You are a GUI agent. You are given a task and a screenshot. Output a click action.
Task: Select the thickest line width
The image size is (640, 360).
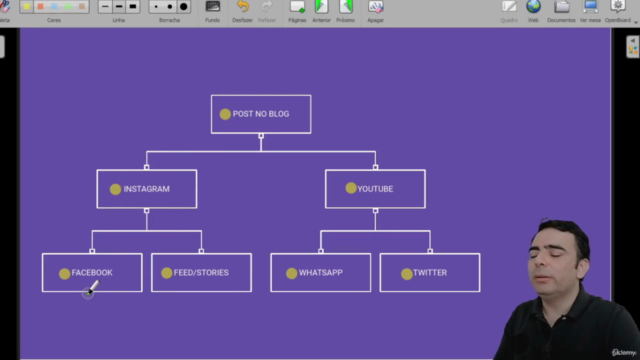(x=133, y=7)
